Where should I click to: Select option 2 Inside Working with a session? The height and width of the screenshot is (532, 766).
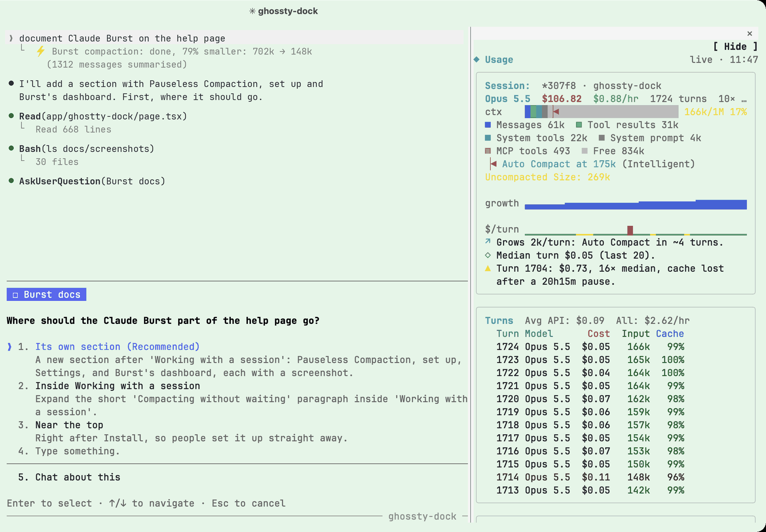pos(117,386)
